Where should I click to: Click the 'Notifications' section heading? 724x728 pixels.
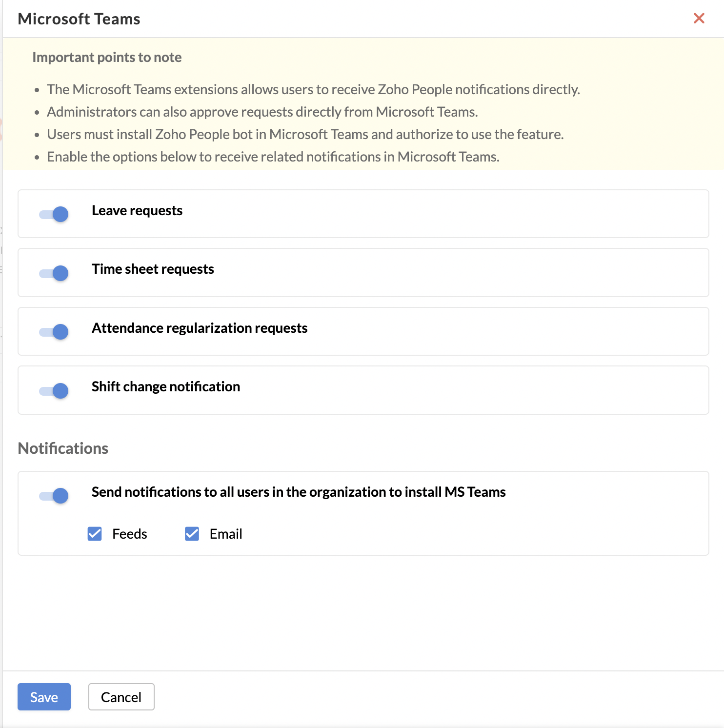pyautogui.click(x=63, y=448)
